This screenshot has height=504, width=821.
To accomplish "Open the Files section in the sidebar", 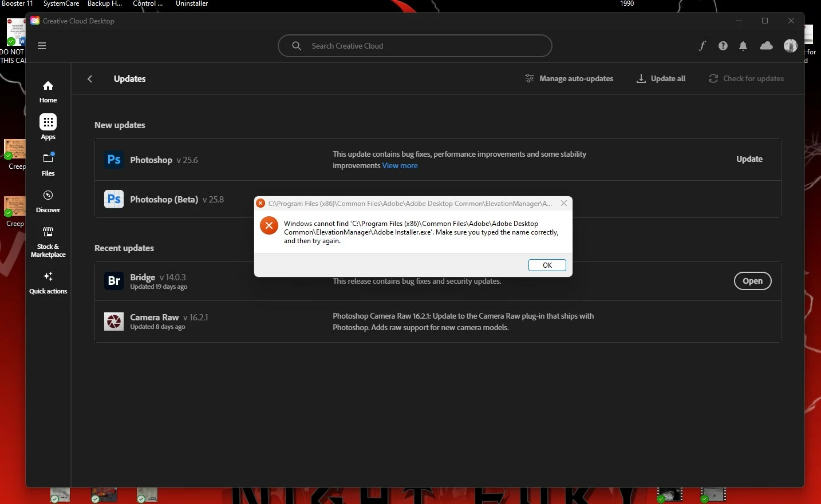I will [x=48, y=164].
